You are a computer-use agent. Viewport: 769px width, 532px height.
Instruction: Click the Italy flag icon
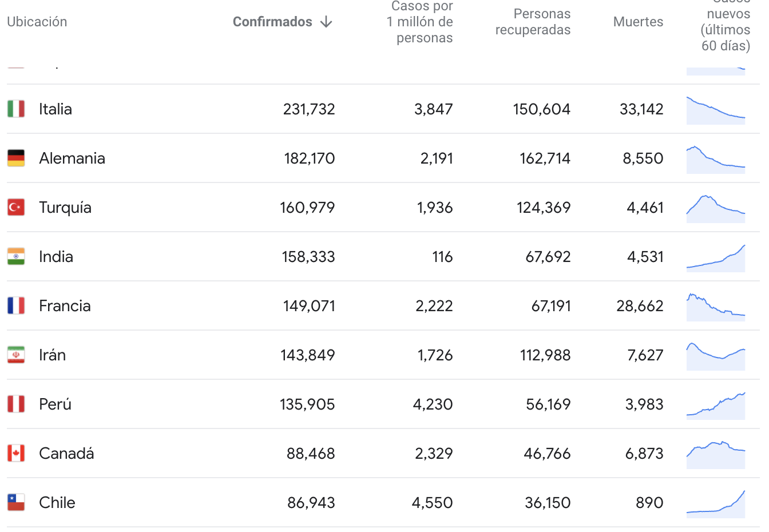tap(16, 109)
